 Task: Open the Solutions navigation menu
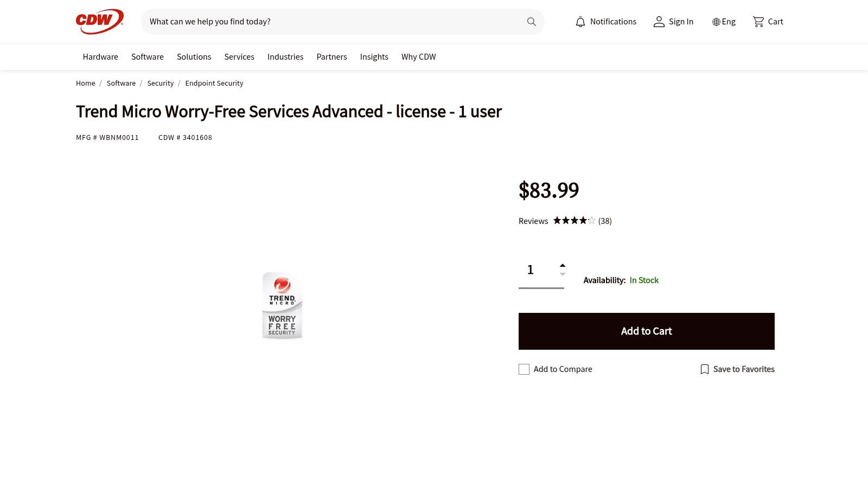pyautogui.click(x=194, y=56)
